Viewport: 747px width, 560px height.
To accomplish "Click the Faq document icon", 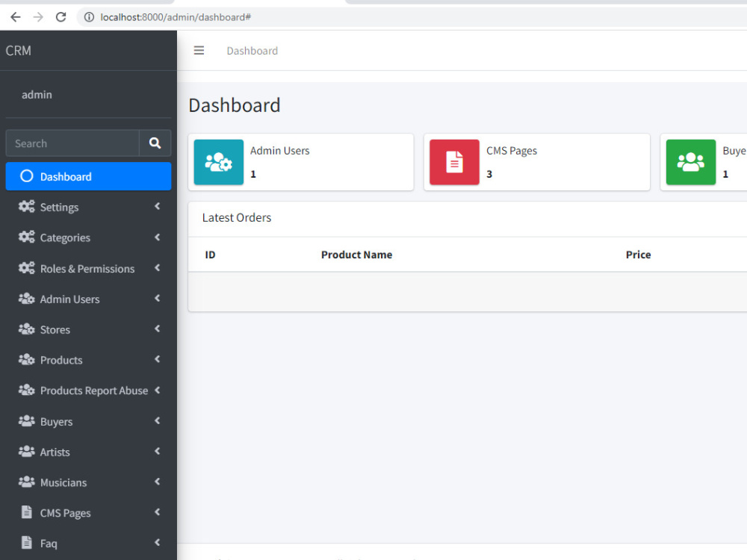I will [27, 542].
